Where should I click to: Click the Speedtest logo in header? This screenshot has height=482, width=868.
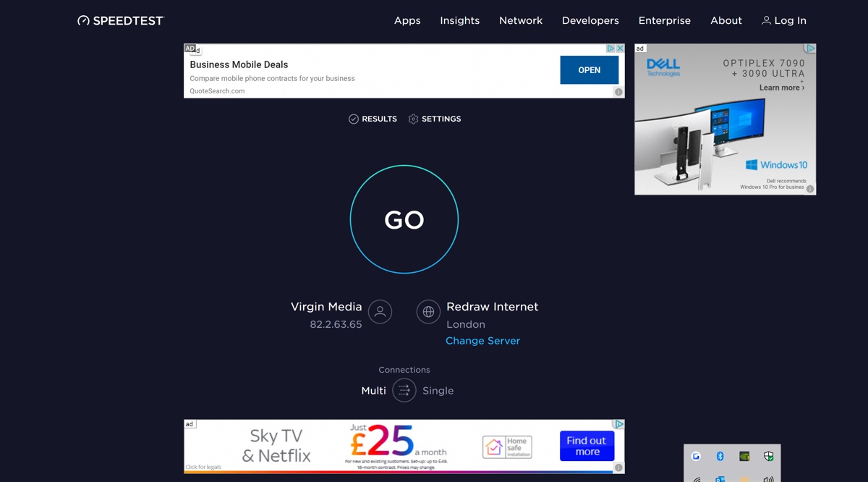[121, 20]
